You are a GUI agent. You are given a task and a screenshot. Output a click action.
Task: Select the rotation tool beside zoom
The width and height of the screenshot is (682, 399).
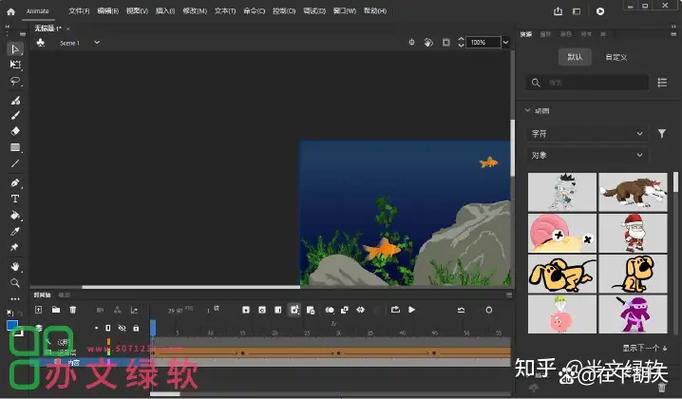(x=428, y=42)
